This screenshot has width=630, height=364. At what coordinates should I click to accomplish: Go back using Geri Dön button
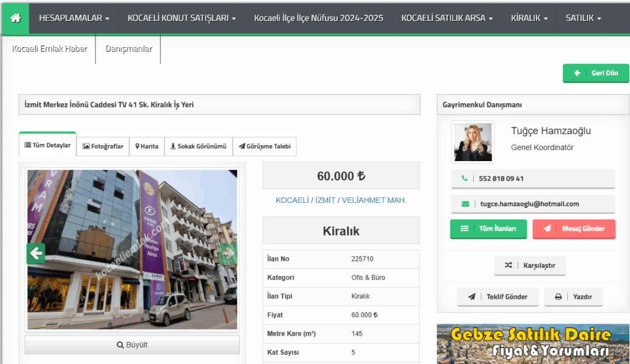596,73
